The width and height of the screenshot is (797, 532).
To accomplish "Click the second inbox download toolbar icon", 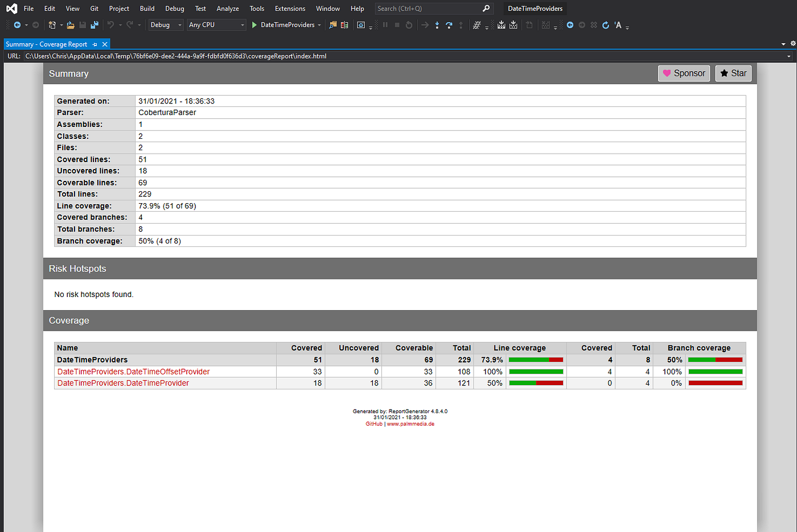I will pos(513,25).
